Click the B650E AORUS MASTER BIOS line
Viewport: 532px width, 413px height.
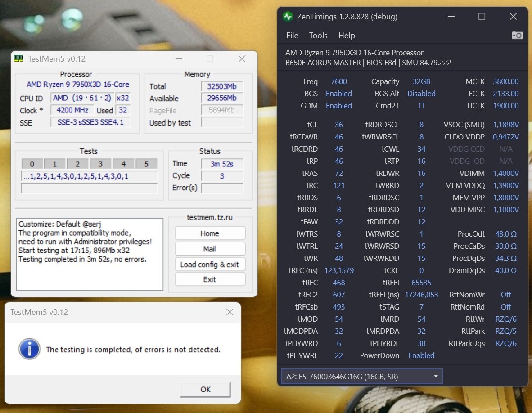[x=368, y=63]
